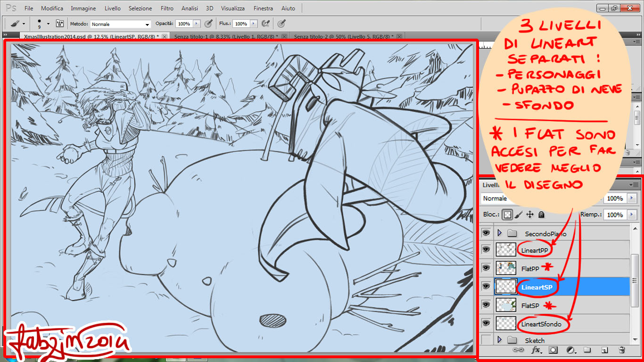This screenshot has width=644, height=362.
Task: Open the 3D menu
Action: click(x=210, y=8)
